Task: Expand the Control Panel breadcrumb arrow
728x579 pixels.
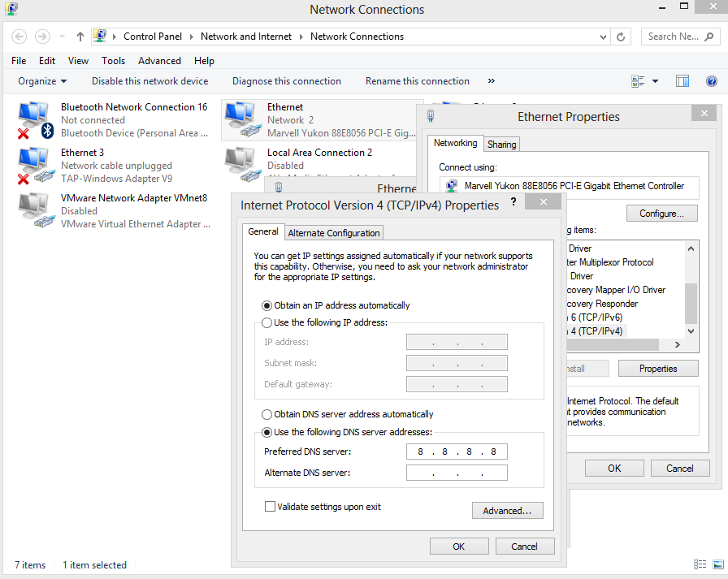Action: point(191,37)
